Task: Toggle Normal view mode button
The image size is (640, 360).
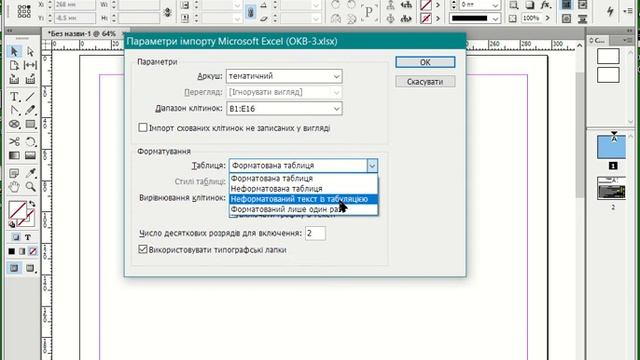Action: point(14,268)
